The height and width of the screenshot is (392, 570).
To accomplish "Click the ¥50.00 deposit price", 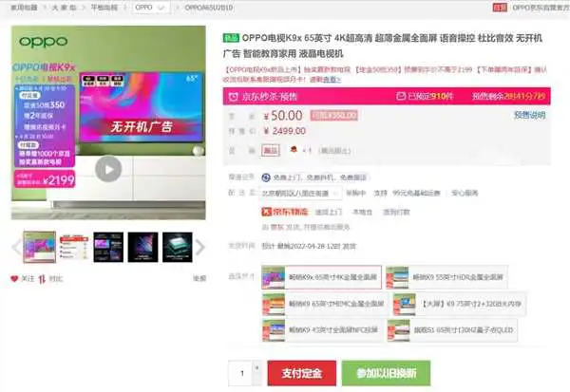I will click(x=283, y=116).
